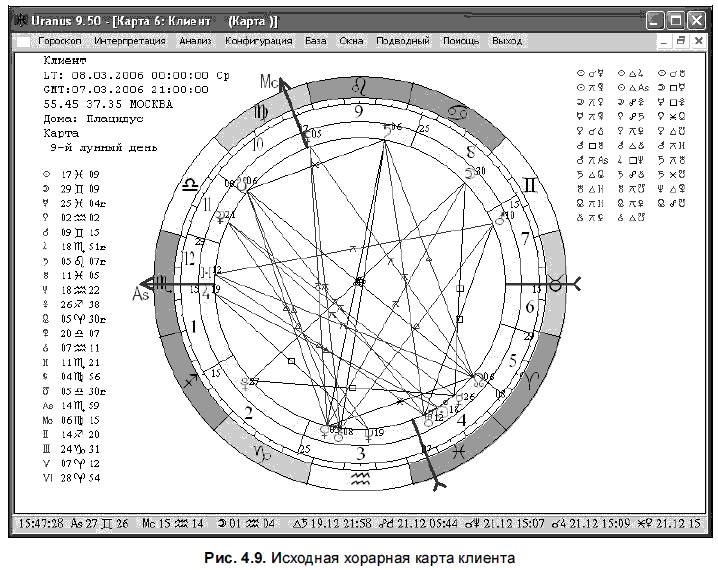Open the Гороскоп menu

click(x=60, y=41)
